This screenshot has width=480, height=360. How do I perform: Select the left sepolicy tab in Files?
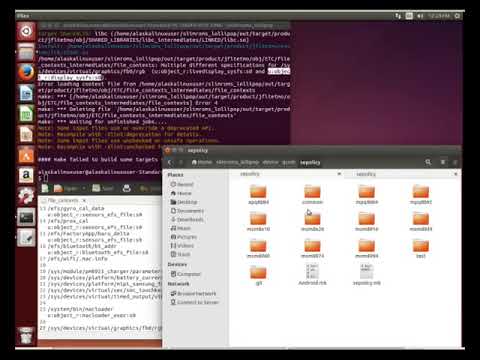click(x=250, y=174)
